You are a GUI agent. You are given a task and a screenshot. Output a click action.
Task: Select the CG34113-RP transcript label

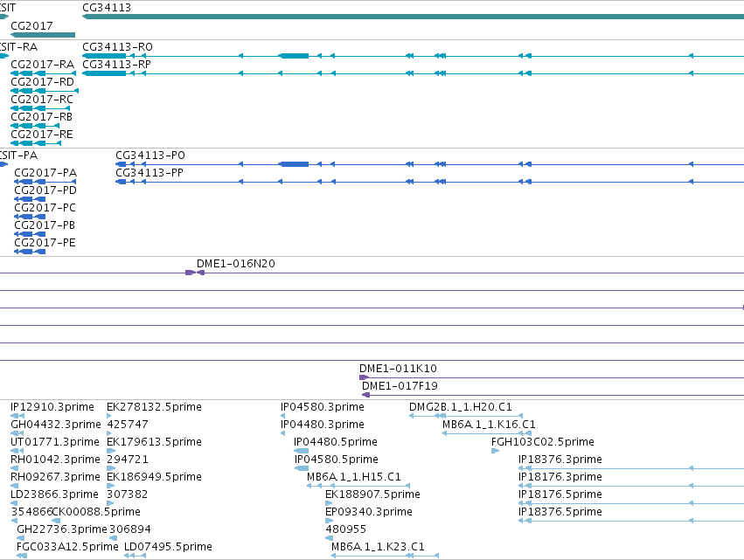click(x=116, y=65)
